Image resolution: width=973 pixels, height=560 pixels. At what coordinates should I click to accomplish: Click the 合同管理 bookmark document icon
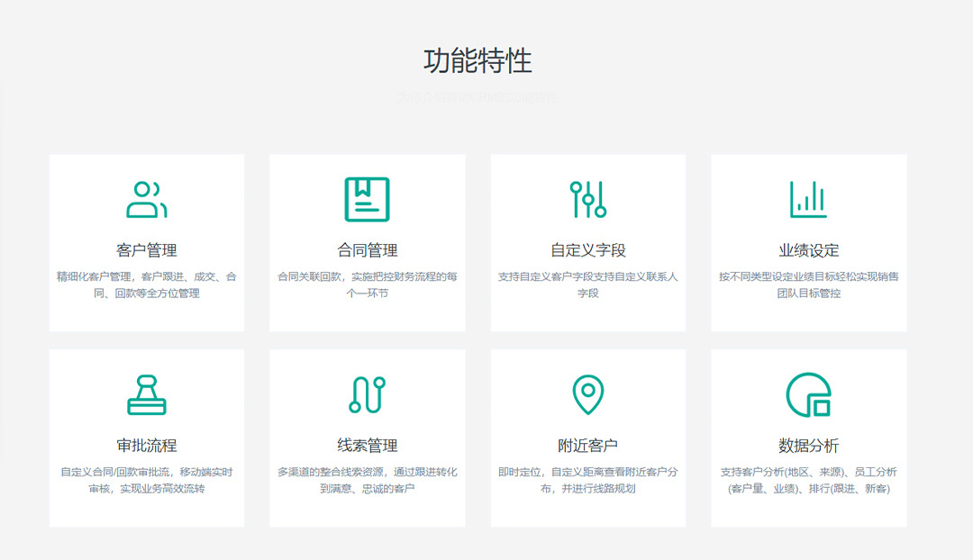368,199
